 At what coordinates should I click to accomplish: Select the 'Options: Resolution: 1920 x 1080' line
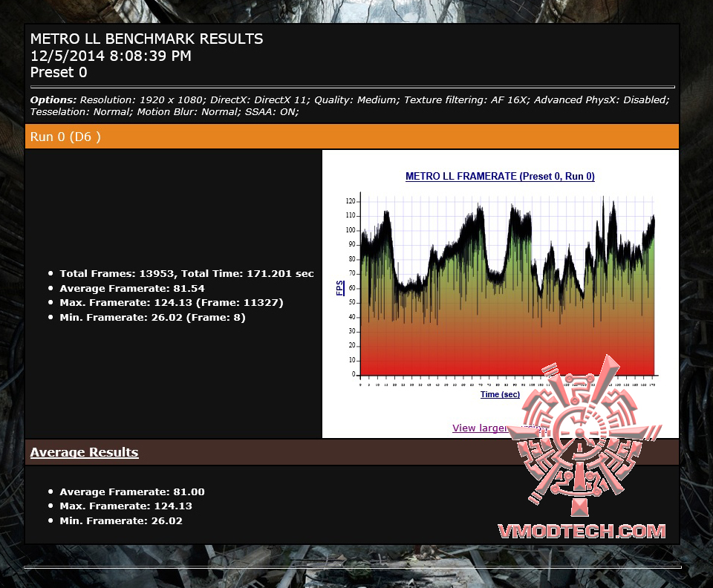350,100
